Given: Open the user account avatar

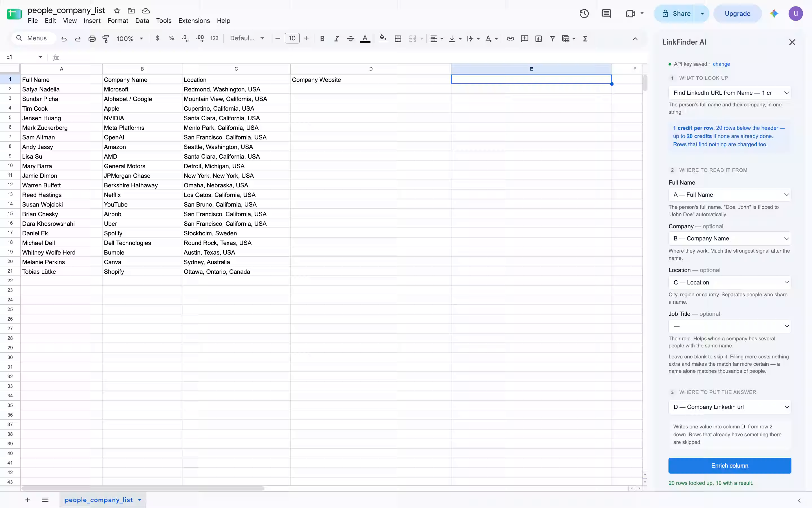Looking at the screenshot, I should pos(796,14).
